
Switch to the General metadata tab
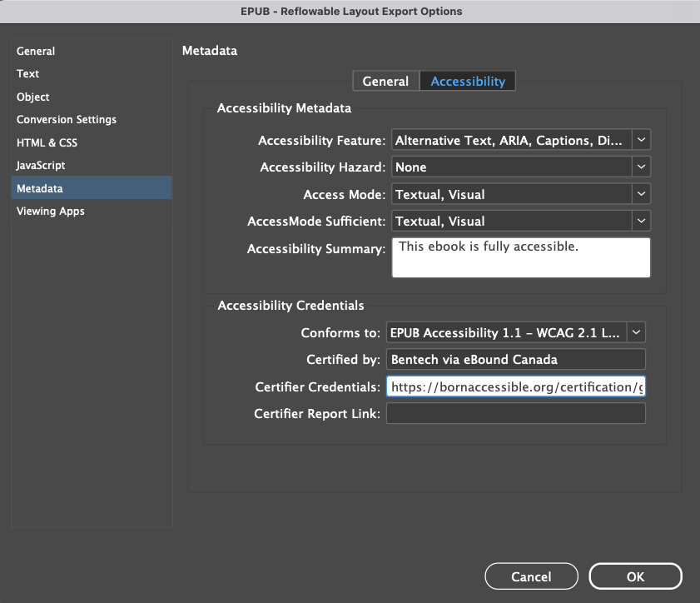[385, 81]
